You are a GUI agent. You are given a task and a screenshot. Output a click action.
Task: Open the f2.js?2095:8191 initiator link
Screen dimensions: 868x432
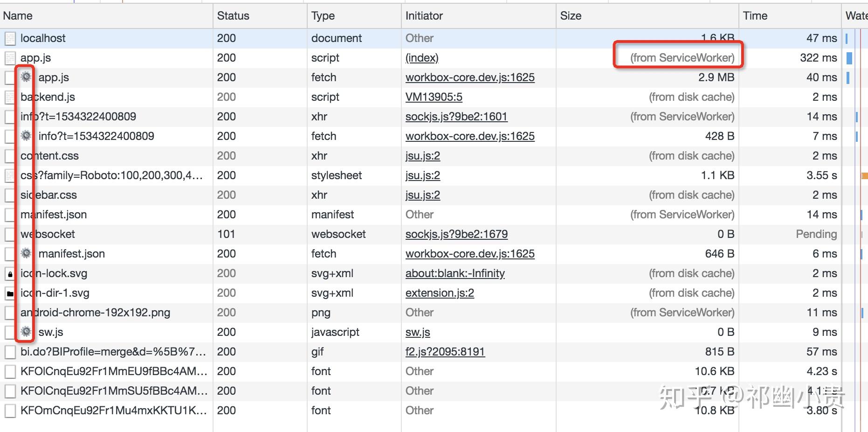pyautogui.click(x=445, y=352)
